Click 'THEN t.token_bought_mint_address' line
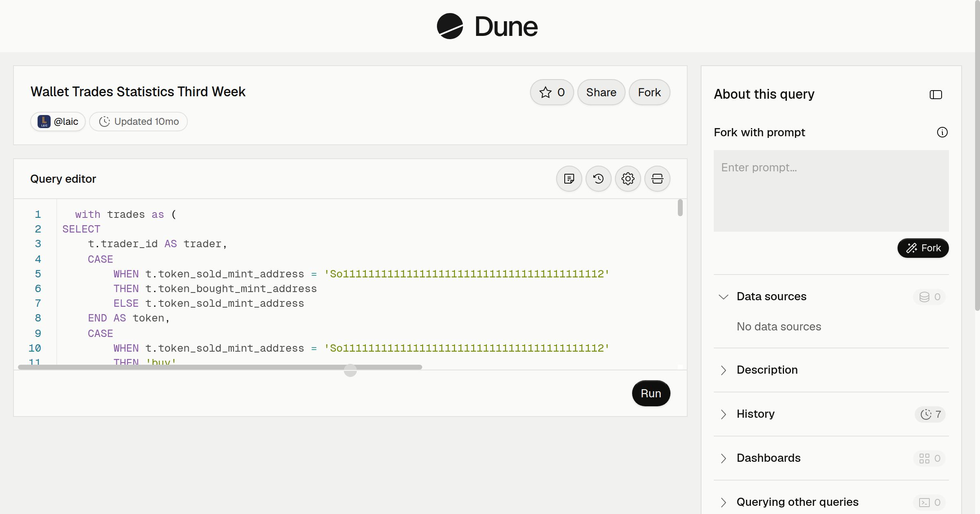The width and height of the screenshot is (980, 514). tap(215, 289)
